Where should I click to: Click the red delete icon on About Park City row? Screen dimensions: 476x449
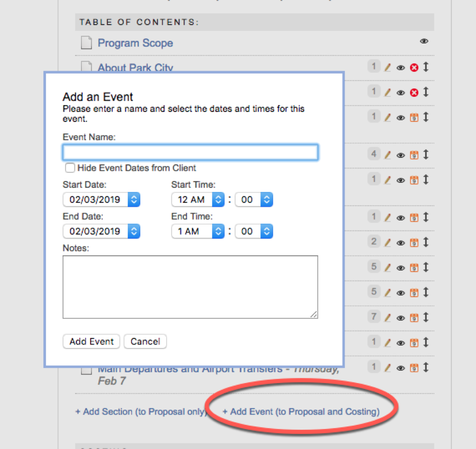(414, 68)
